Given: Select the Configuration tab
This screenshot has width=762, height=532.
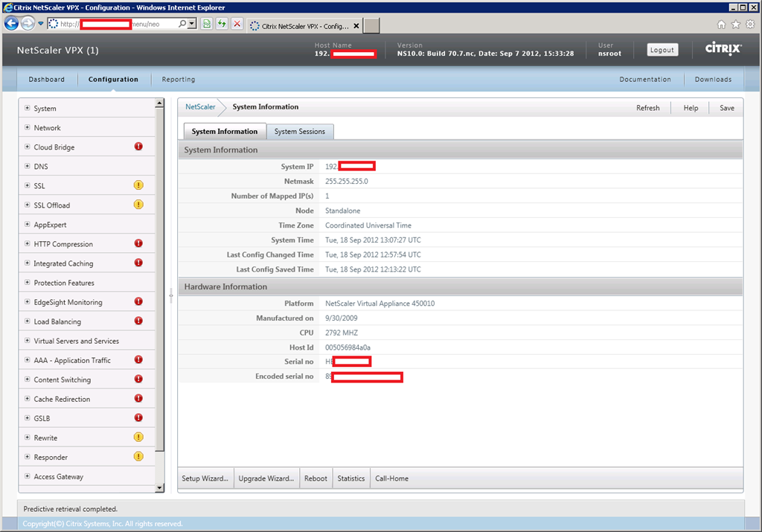Looking at the screenshot, I should (113, 79).
